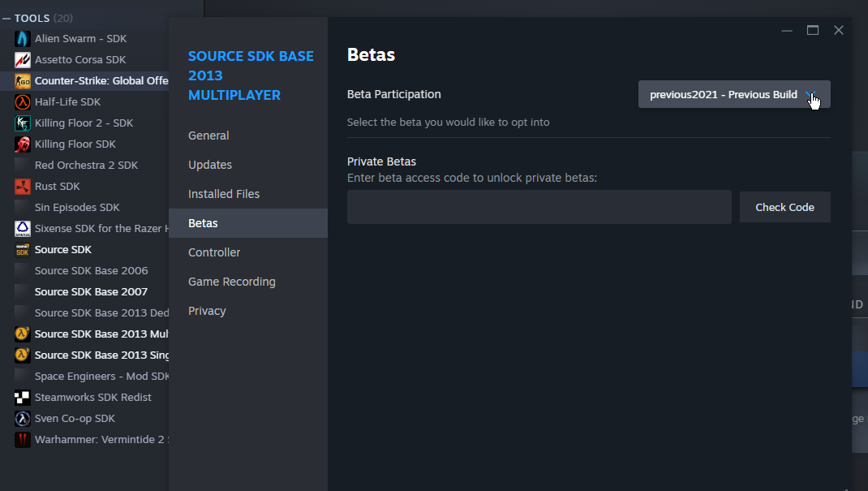Select Alien Swarm - SDK in library
Screen dimensions: 868x491
click(x=81, y=39)
